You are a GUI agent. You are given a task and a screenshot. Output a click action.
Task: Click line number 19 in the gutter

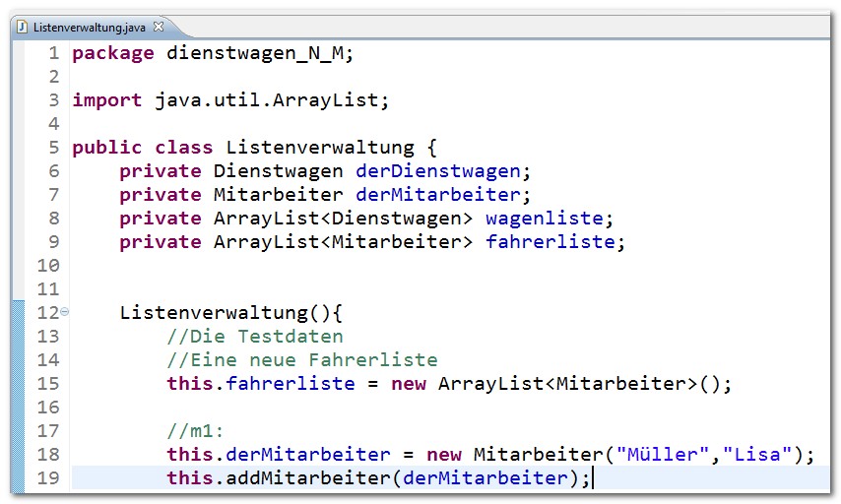(47, 478)
